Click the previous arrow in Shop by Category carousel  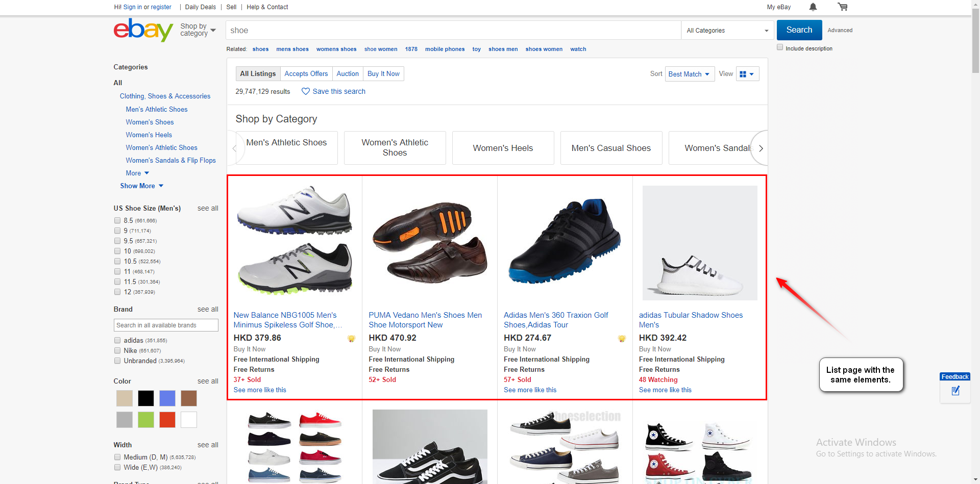(235, 148)
